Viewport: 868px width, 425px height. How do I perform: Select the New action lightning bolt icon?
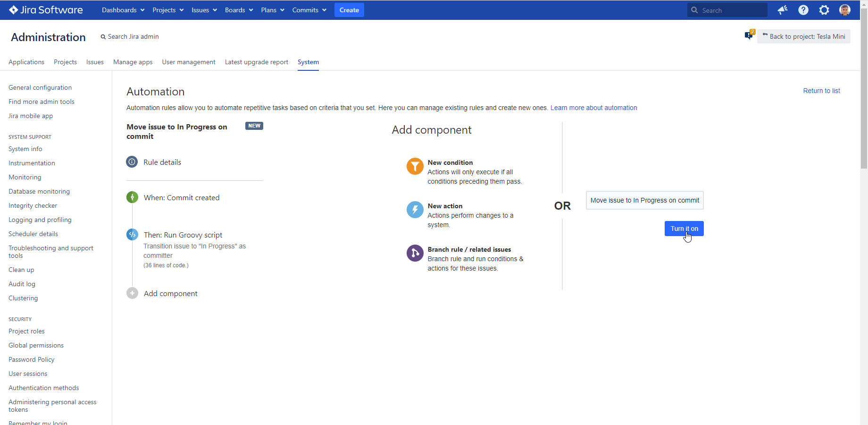(x=415, y=210)
